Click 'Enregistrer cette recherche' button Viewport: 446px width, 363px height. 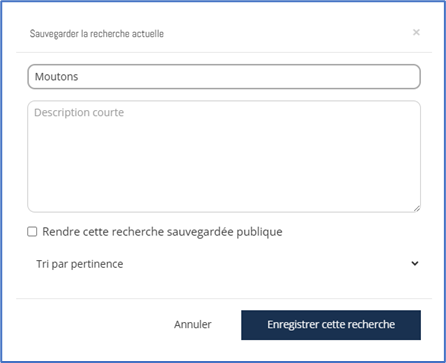(331, 325)
